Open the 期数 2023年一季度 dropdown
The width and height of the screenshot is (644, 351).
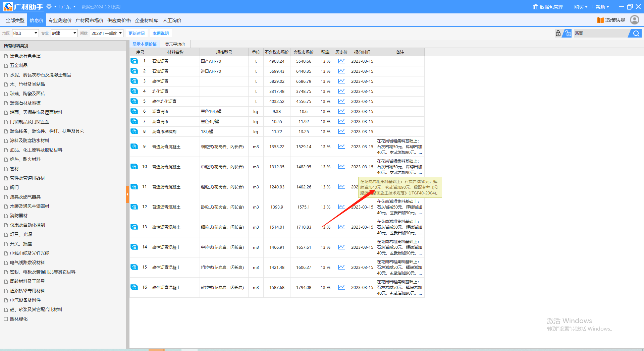point(107,33)
